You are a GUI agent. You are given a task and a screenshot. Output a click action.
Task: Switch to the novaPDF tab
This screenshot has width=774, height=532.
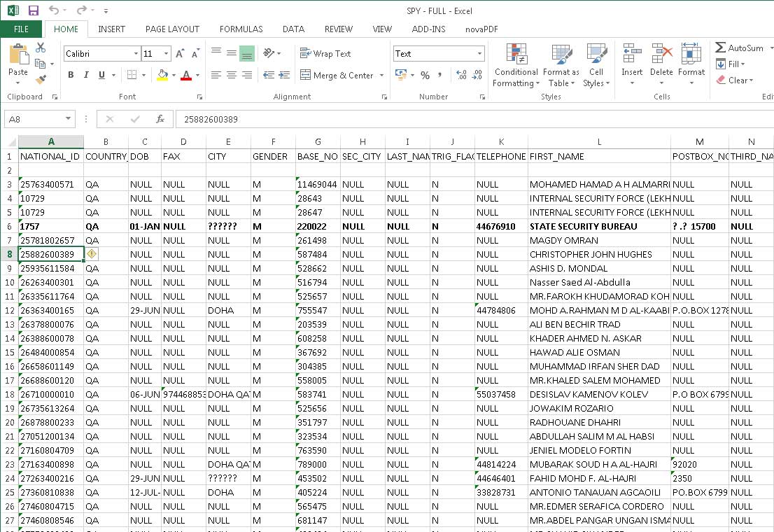(481, 29)
